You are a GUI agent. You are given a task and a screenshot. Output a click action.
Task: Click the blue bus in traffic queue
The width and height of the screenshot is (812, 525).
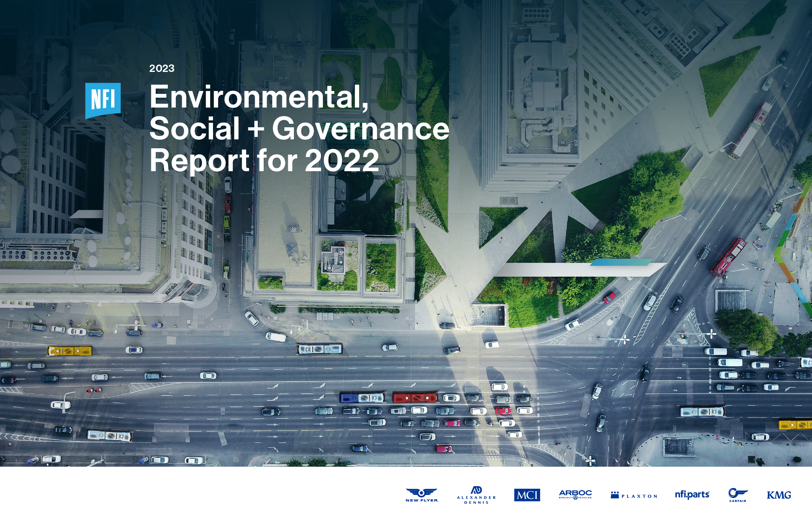coord(362,398)
